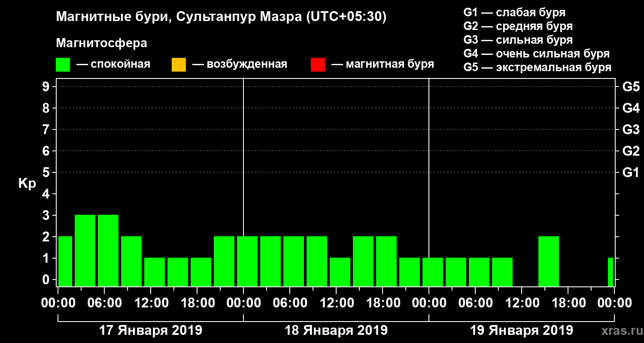Click the 00:00 label starting 19 Января

(429, 303)
